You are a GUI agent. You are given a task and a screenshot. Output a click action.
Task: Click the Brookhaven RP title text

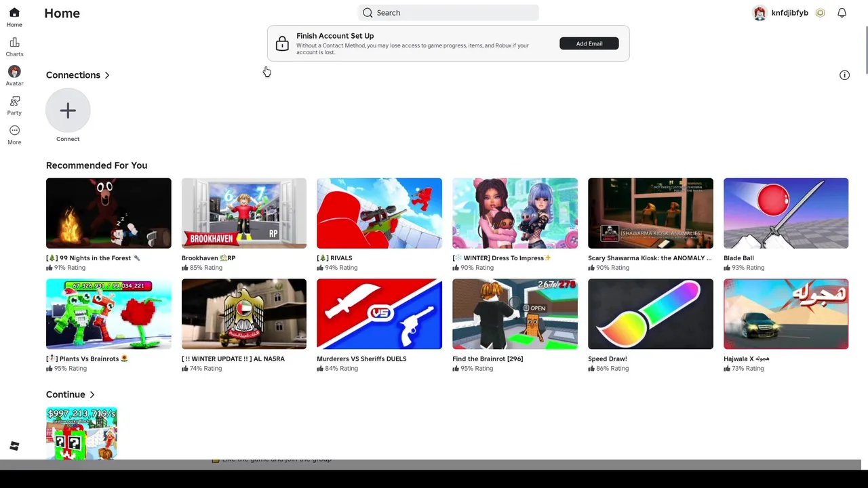coord(208,258)
